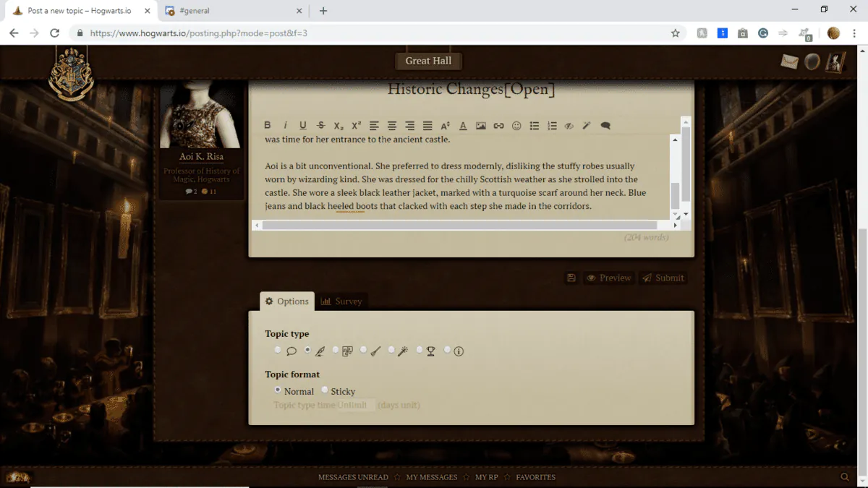Open the Great Hall forum link
868x488 pixels.
(428, 61)
